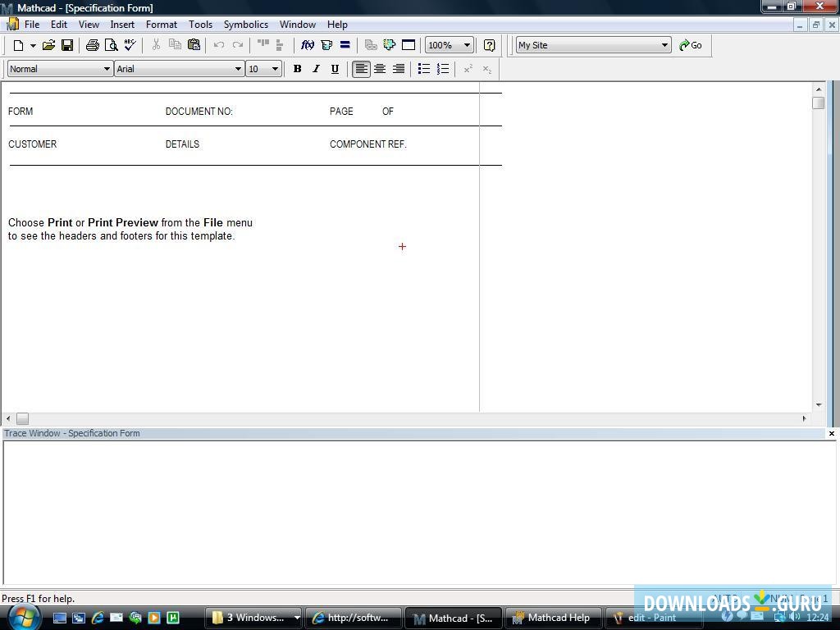This screenshot has height=630, width=840.
Task: Redo the last undone action
Action: coord(237,45)
